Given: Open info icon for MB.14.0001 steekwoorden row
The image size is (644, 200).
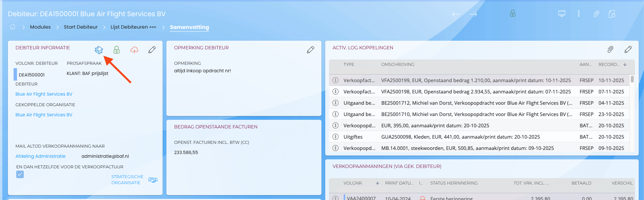Looking at the screenshot, I should (335, 148).
